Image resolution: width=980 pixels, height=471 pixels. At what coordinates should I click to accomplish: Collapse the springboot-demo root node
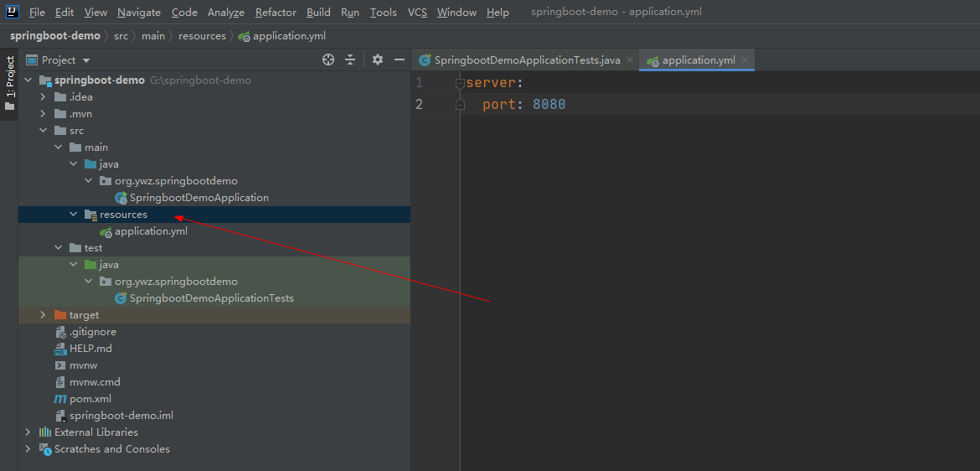tap(28, 80)
